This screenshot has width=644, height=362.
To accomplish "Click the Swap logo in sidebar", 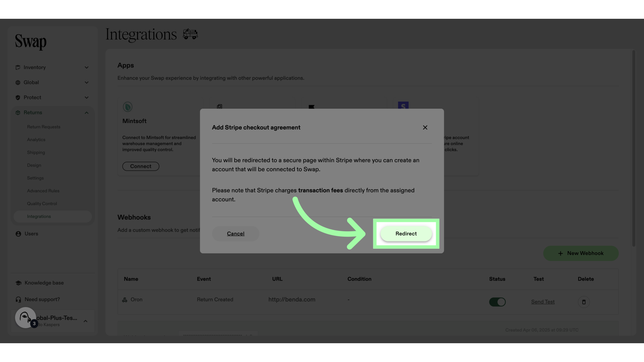I will pyautogui.click(x=31, y=42).
